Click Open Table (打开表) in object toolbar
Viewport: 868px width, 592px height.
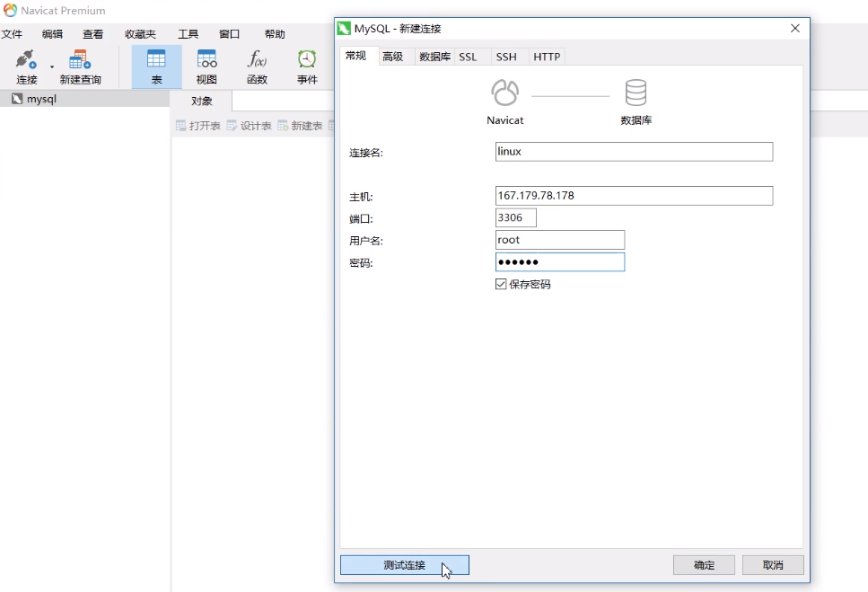198,126
